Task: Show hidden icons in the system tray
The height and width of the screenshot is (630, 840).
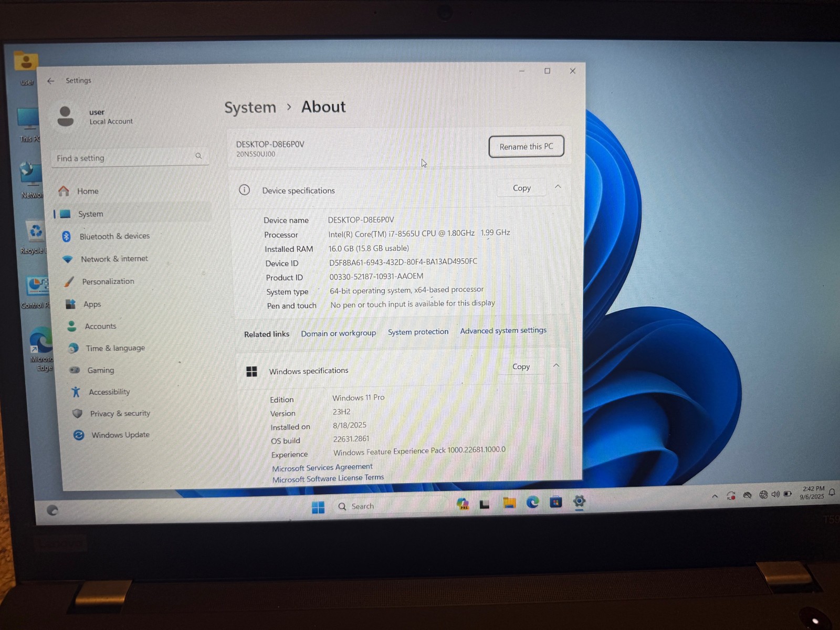Action: tap(715, 496)
